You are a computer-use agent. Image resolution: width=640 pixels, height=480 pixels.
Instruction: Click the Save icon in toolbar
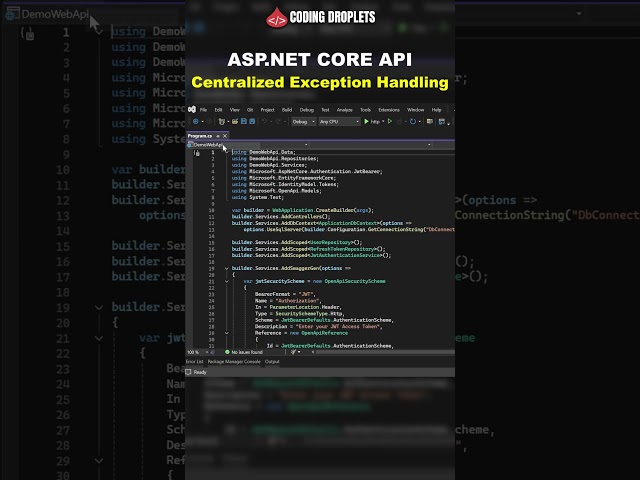[x=244, y=121]
